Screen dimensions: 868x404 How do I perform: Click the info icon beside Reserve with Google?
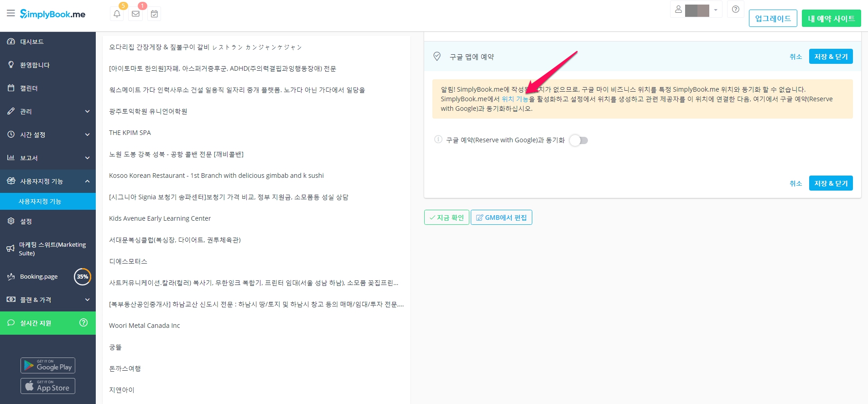(x=438, y=140)
